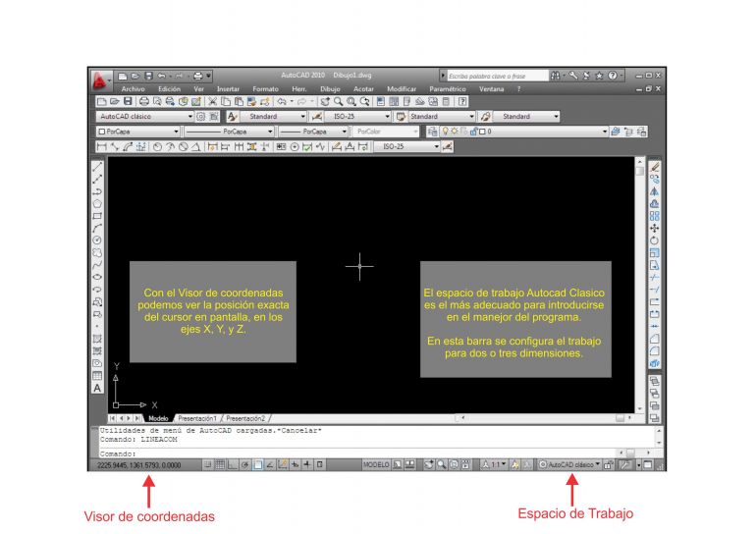
Task: Toggle Polar tracking in status bar
Action: (x=244, y=464)
